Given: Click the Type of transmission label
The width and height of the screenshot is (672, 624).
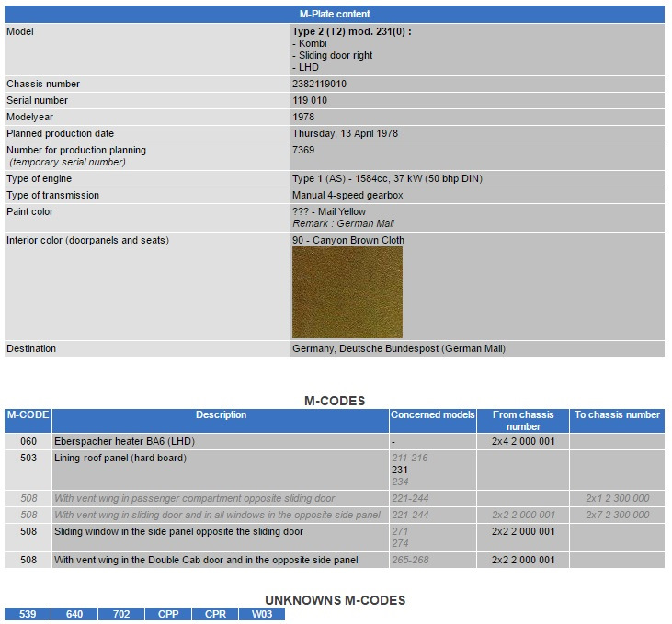Looking at the screenshot, I should coord(52,196).
